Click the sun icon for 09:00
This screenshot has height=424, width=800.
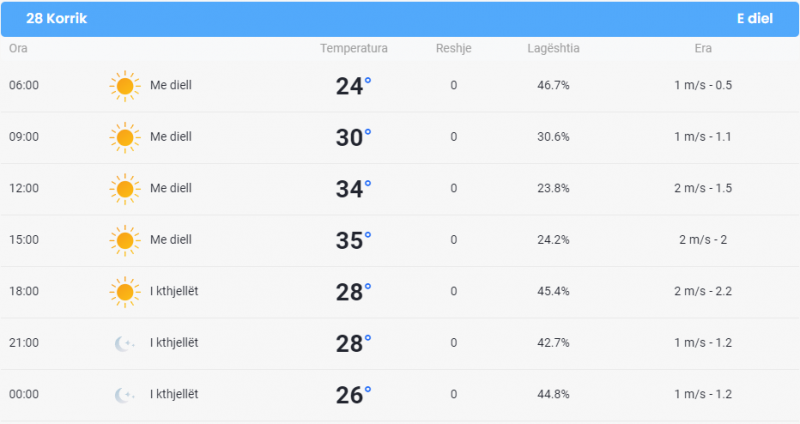tap(125, 137)
